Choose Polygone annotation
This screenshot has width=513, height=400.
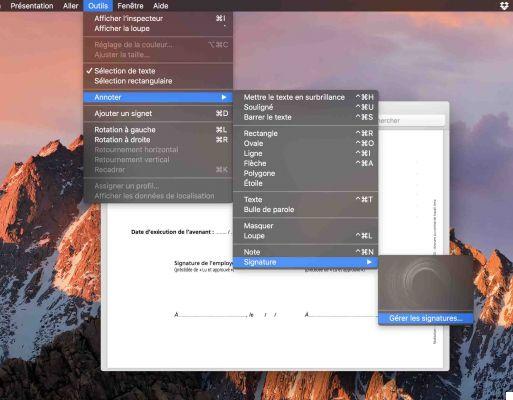(x=305, y=173)
